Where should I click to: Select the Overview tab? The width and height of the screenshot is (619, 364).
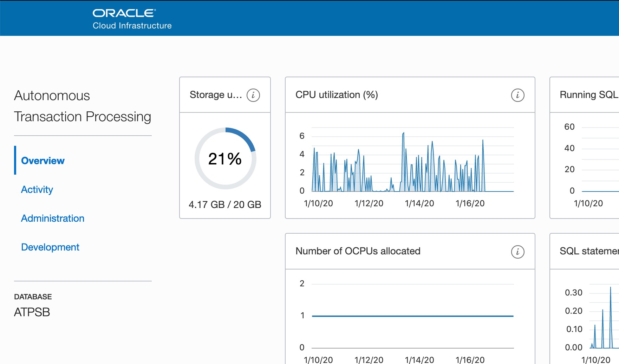43,161
